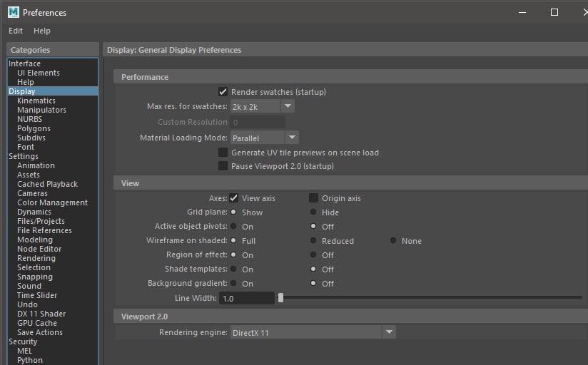This screenshot has width=588, height=365.
Task: Open Max res. for swatches dropdown
Action: [x=262, y=106]
